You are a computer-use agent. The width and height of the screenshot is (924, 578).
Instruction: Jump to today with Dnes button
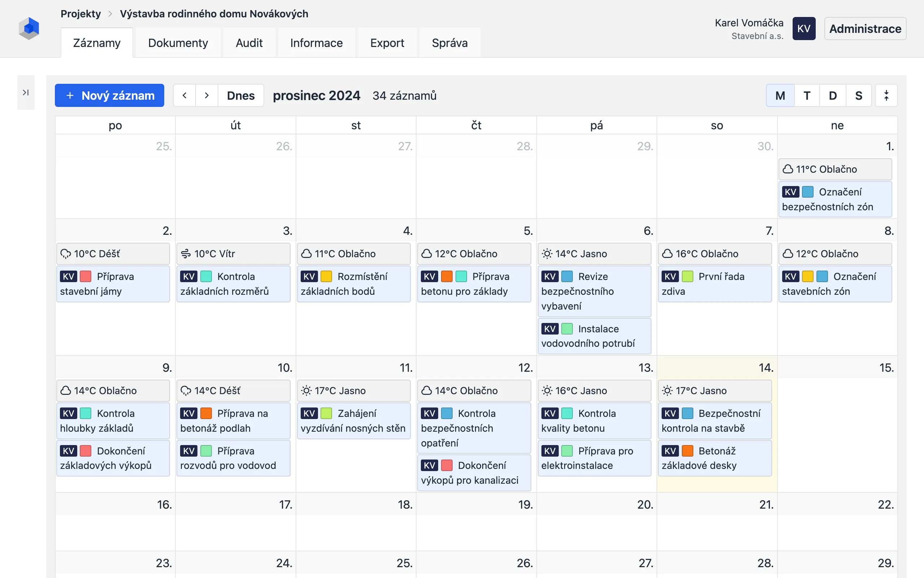[240, 96]
